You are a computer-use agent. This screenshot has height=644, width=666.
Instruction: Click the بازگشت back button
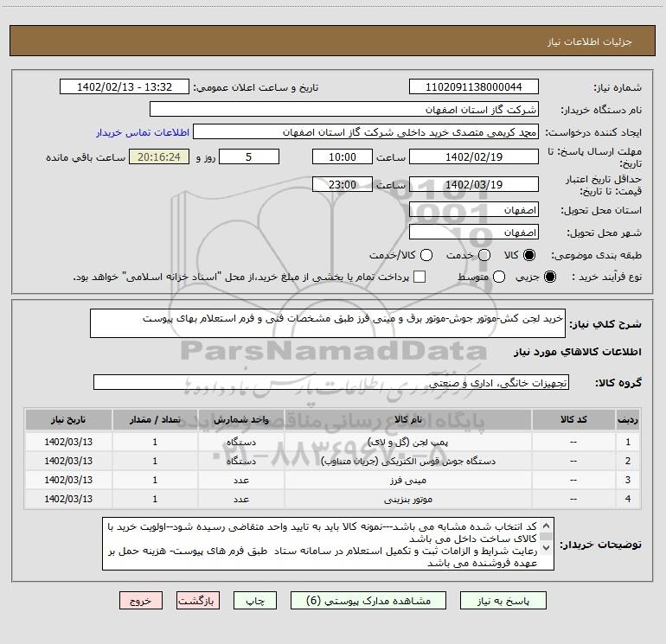coord(198,601)
